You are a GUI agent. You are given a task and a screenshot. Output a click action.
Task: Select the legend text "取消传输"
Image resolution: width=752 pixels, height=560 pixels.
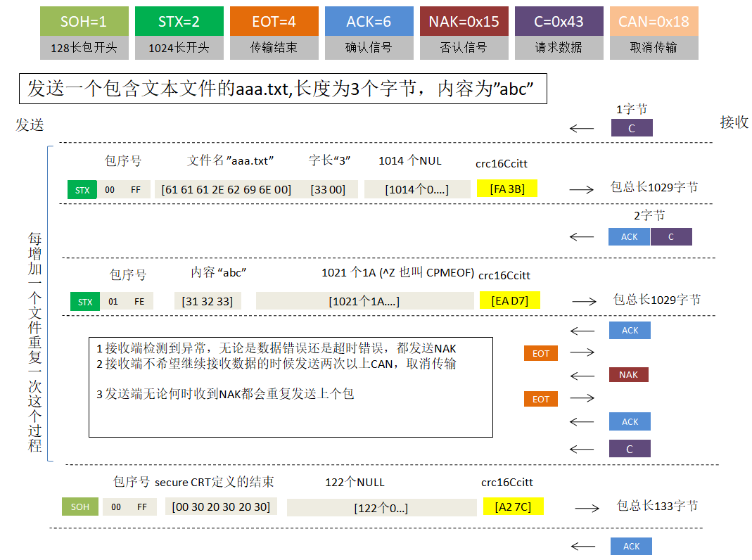[654, 47]
